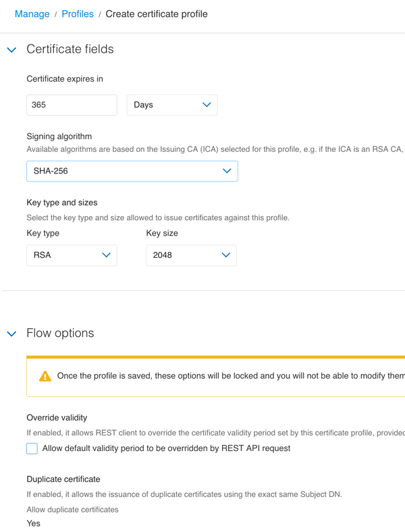Open the SHA-256 signing algorithm dropdown
405x532 pixels.
pyautogui.click(x=132, y=171)
